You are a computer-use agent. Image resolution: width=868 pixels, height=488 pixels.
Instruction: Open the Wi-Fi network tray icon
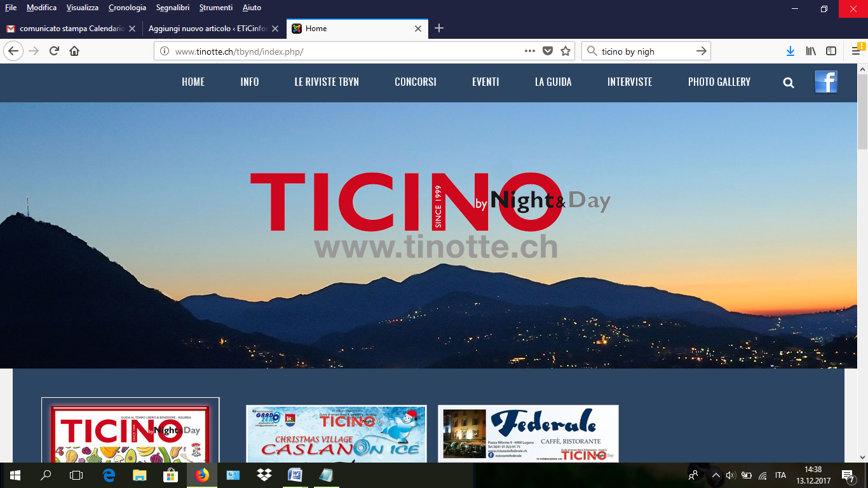coord(763,475)
